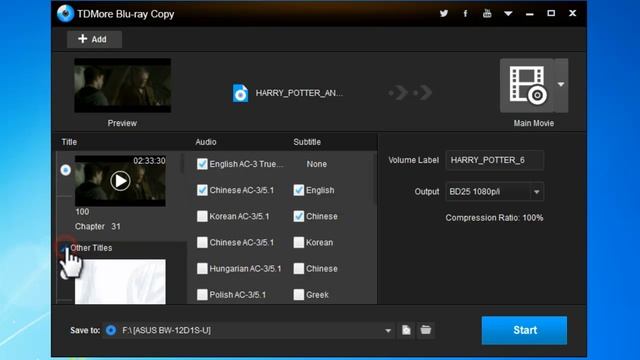Select None subtitle option

click(317, 164)
